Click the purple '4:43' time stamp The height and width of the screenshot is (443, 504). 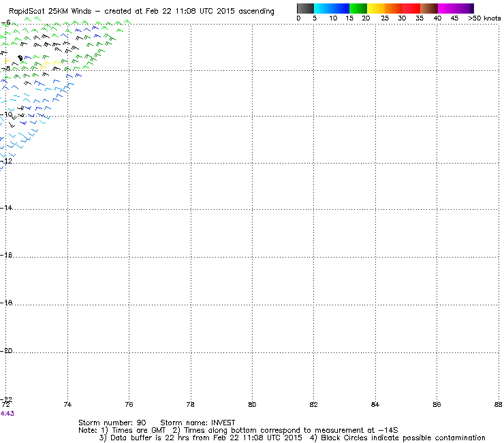(x=7, y=414)
